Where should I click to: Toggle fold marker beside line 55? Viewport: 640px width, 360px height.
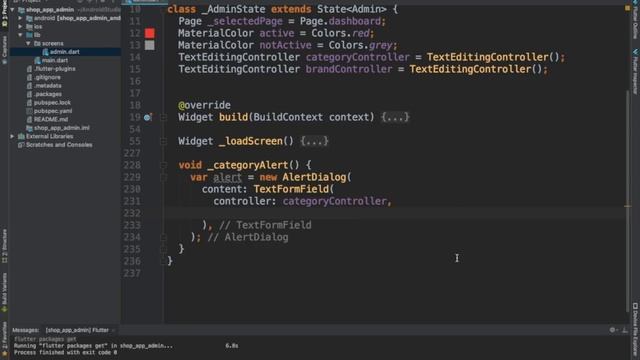coord(163,141)
